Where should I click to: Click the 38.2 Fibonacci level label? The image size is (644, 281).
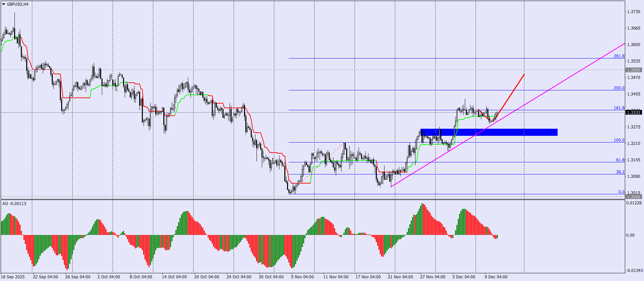[620, 172]
